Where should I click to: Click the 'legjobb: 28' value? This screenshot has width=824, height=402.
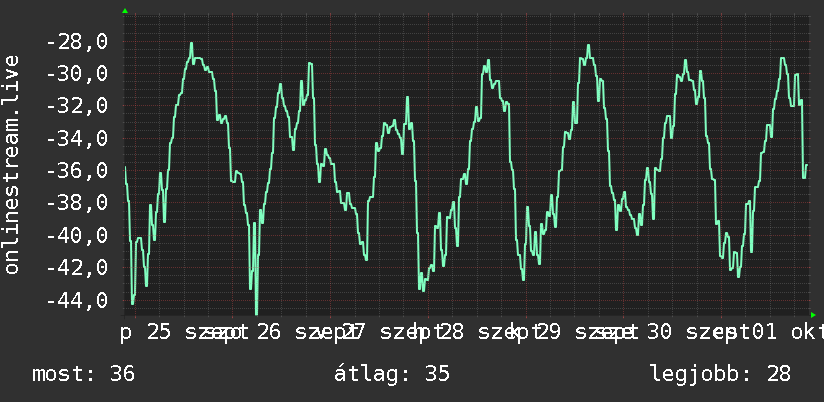point(720,374)
